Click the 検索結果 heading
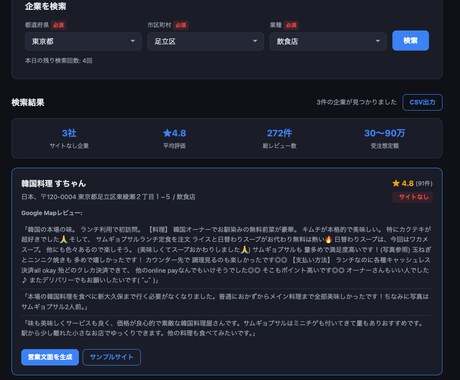 [28, 102]
